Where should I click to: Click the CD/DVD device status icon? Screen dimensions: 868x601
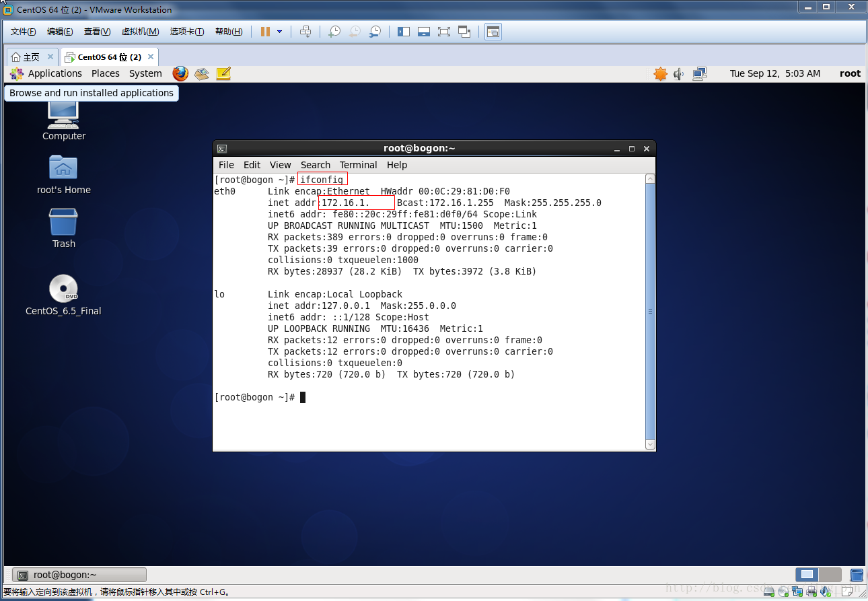(x=783, y=591)
